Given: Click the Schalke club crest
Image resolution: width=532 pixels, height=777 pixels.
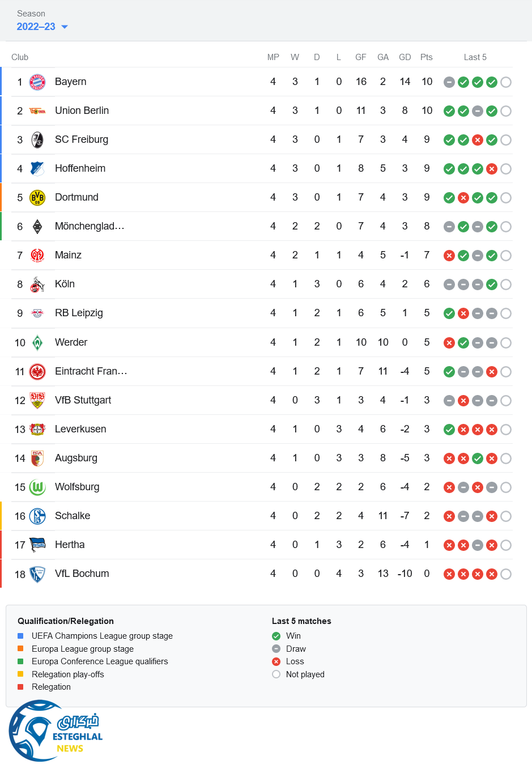Looking at the screenshot, I should [x=37, y=516].
